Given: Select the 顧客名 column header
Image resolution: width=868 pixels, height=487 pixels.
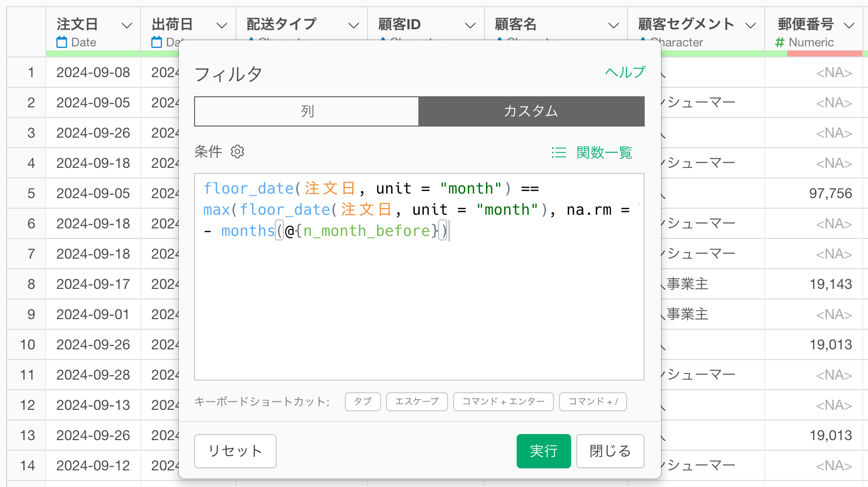Looking at the screenshot, I should coord(516,24).
